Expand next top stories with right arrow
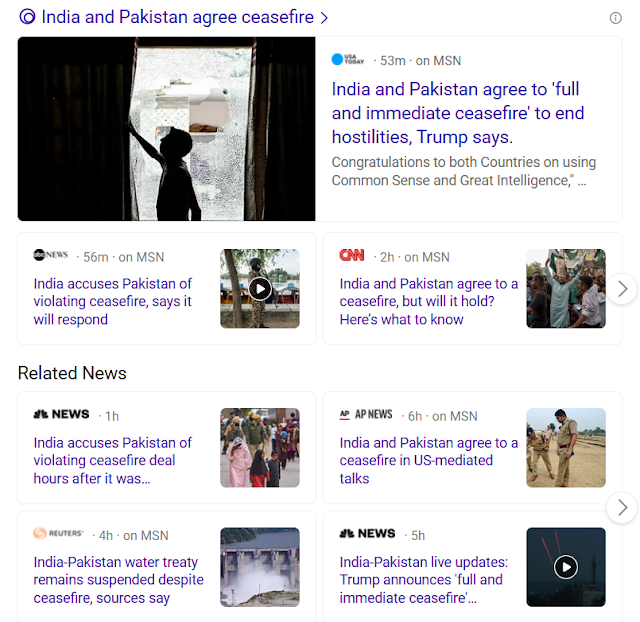The image size is (640, 622). pyautogui.click(x=622, y=289)
